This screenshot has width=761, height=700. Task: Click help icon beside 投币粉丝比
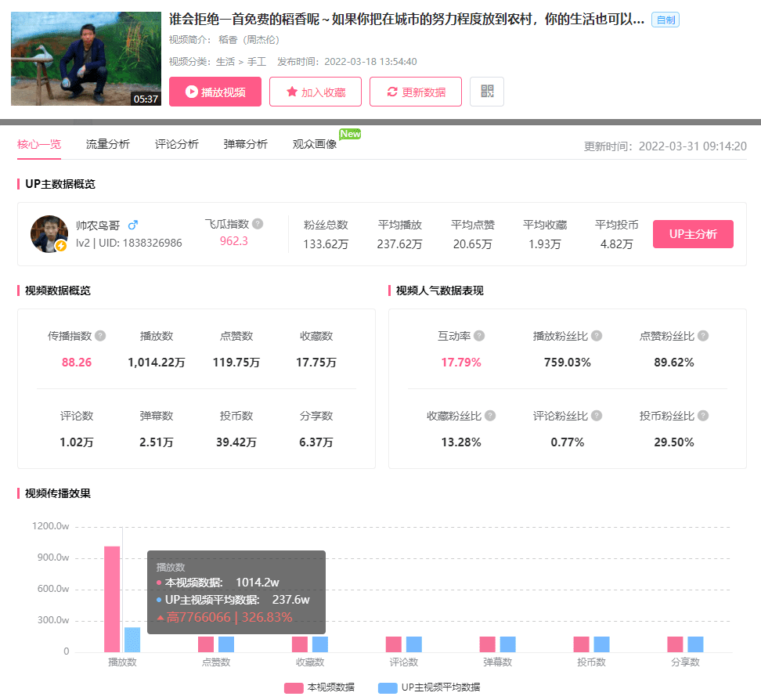tap(703, 416)
